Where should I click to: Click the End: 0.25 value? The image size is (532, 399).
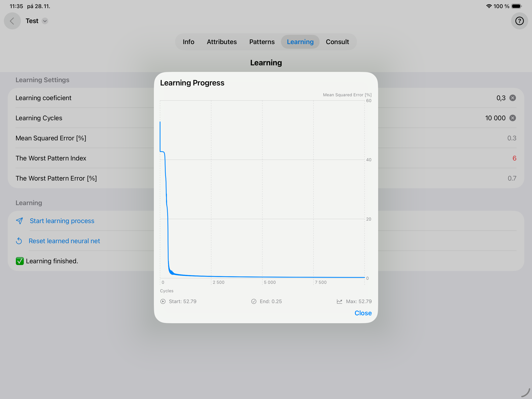tap(271, 301)
